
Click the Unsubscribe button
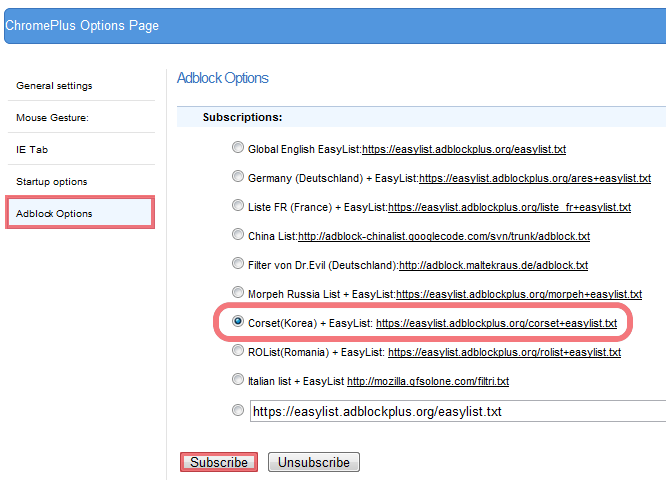(x=314, y=462)
